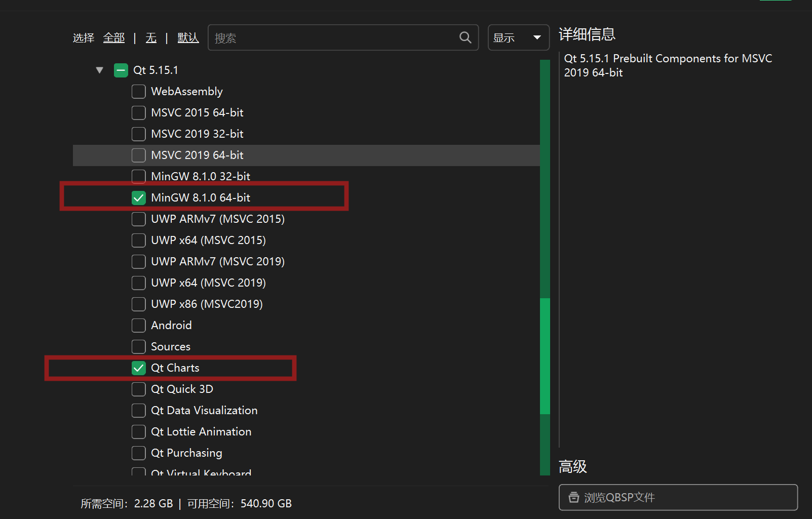Check UWP x64 (MSVC 2019)

coord(138,283)
